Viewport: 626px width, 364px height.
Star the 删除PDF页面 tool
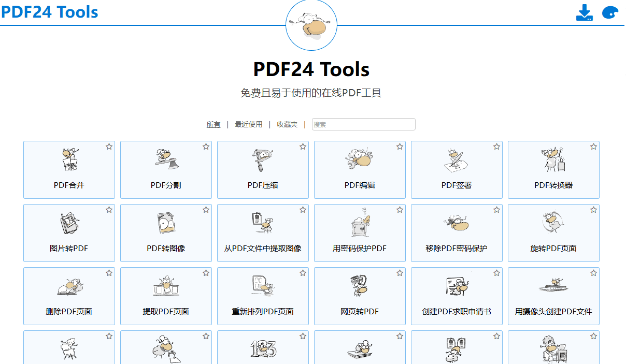pyautogui.click(x=109, y=273)
